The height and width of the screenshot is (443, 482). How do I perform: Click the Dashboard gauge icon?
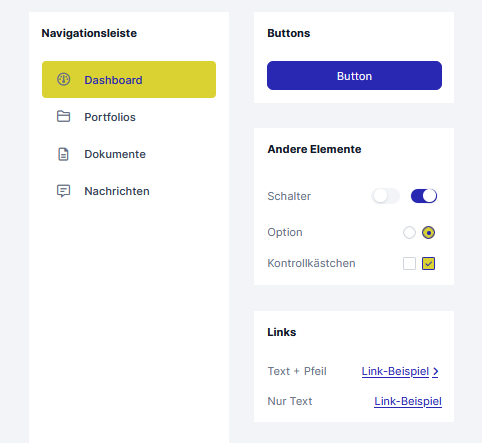click(63, 80)
